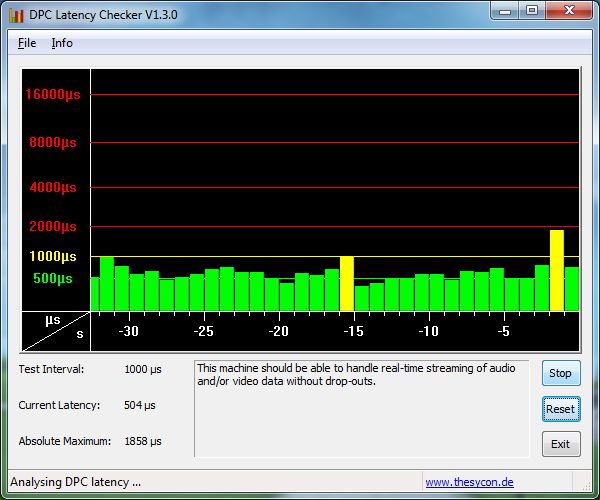Click the 16000µs scale label
The width and height of the screenshot is (600, 500).
point(53,94)
